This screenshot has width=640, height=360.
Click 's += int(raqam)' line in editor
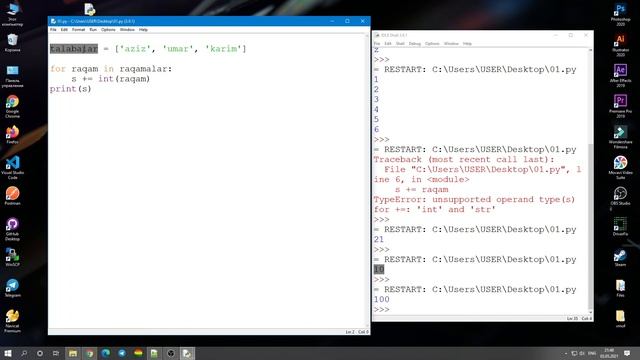point(111,79)
